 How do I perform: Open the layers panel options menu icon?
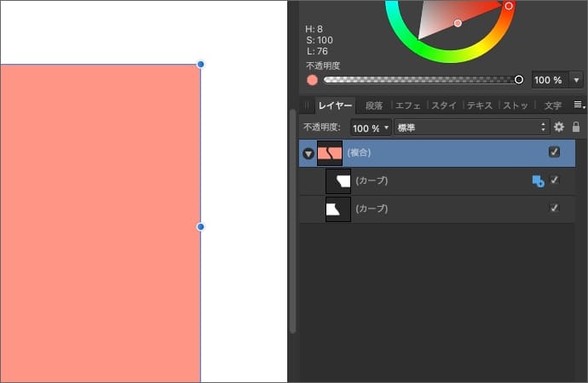pos(578,106)
